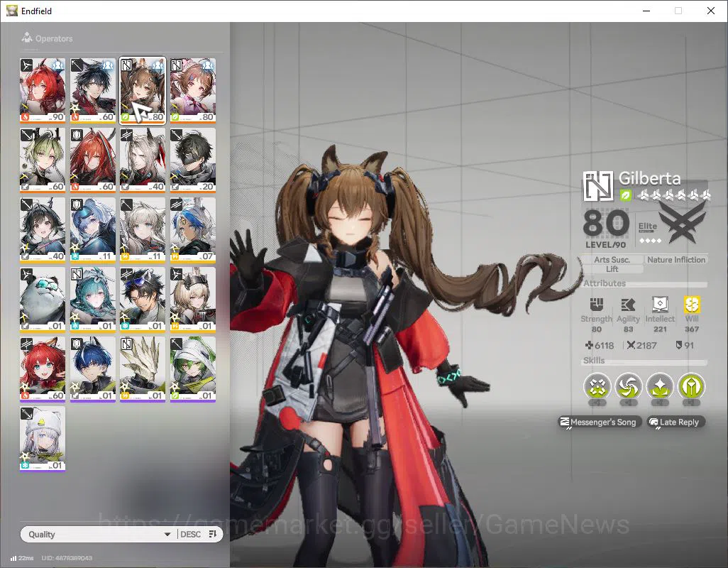728x568 pixels.
Task: Open the four-diamond burst skill icon
Action: 597,386
